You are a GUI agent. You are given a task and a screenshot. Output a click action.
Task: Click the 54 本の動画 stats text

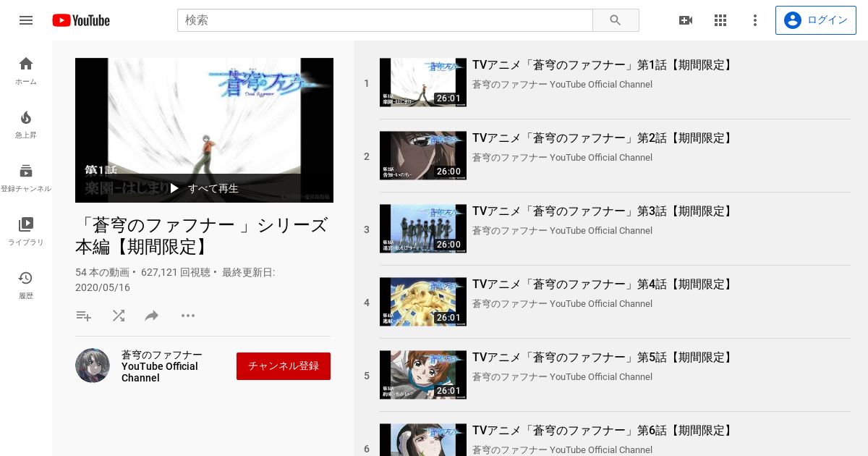(102, 273)
